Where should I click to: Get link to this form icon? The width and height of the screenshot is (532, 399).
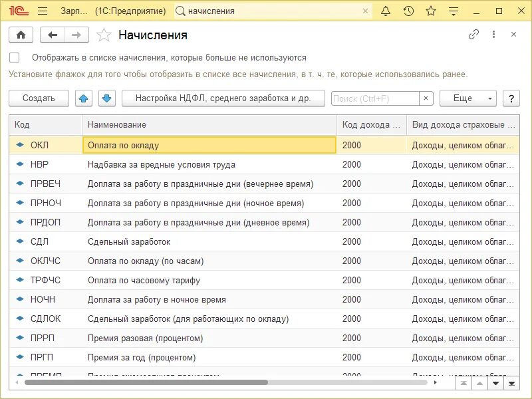coord(473,35)
